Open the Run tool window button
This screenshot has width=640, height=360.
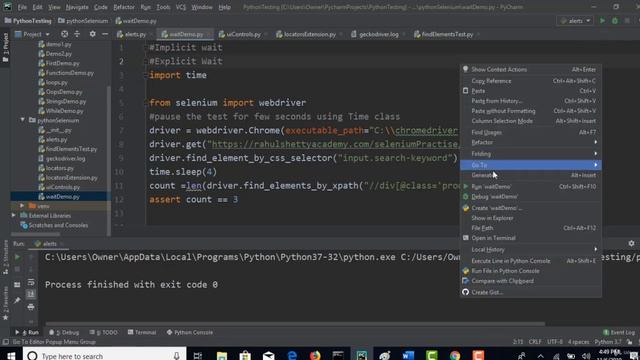pyautogui.click(x=27, y=333)
